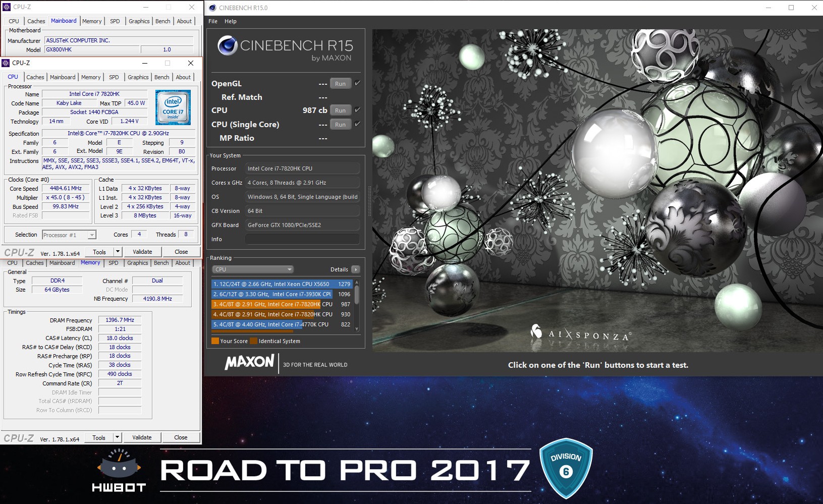The height and width of the screenshot is (504, 823).
Task: Open the About tab in front CPU-Z window
Action: click(x=183, y=77)
